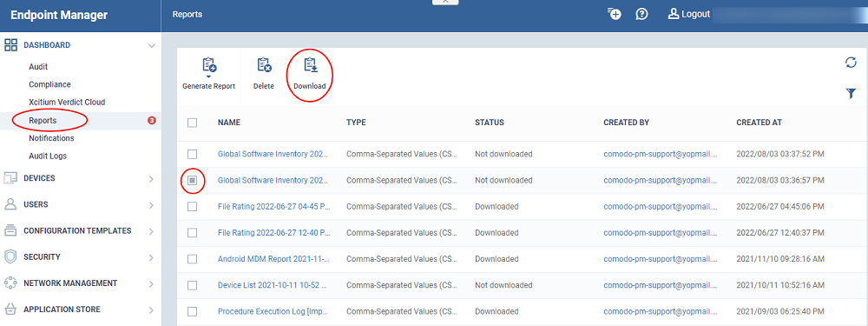The width and height of the screenshot is (868, 326).
Task: Open the Generate Report dropdown arrow
Action: [x=208, y=77]
